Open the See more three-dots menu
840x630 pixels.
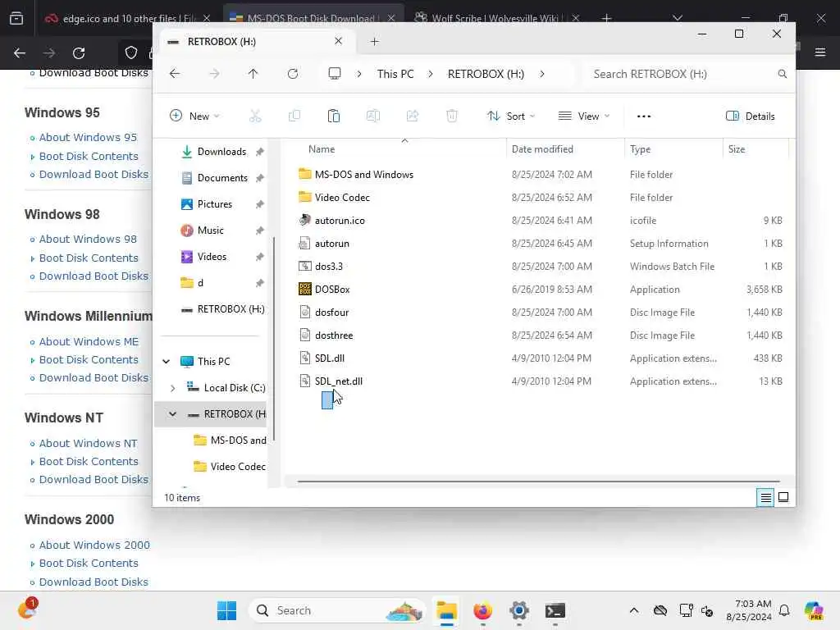point(644,116)
